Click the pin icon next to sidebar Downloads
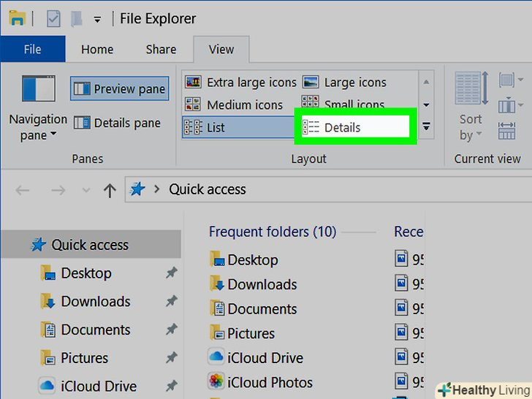Screen dimensions: 532x399 click(172, 300)
